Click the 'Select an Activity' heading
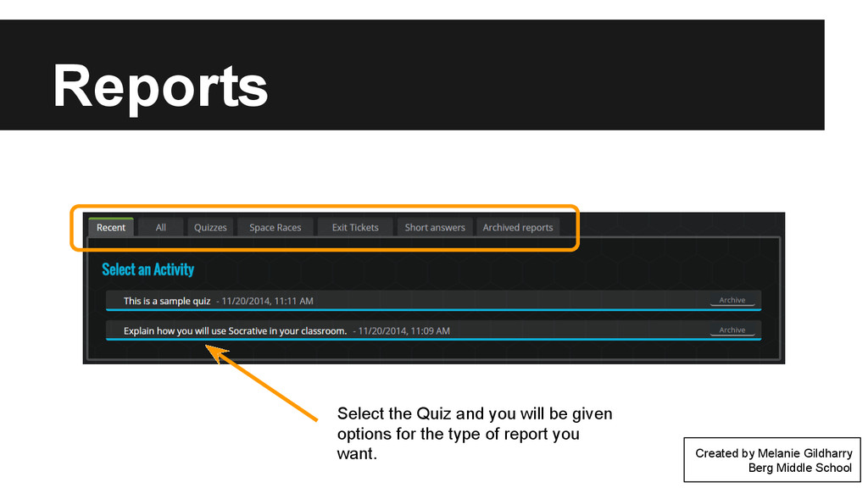The image size is (868, 488). pos(147,269)
